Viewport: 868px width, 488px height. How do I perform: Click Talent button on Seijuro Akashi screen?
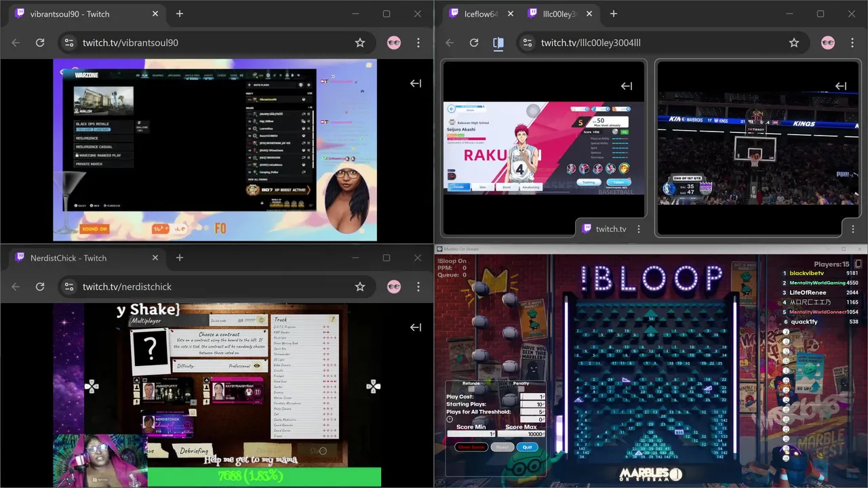pos(619,182)
